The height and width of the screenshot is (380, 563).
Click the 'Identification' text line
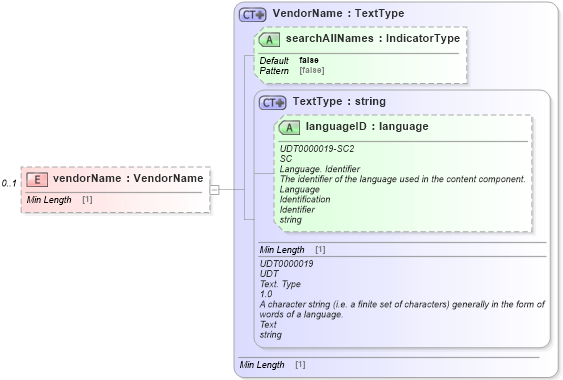point(305,199)
